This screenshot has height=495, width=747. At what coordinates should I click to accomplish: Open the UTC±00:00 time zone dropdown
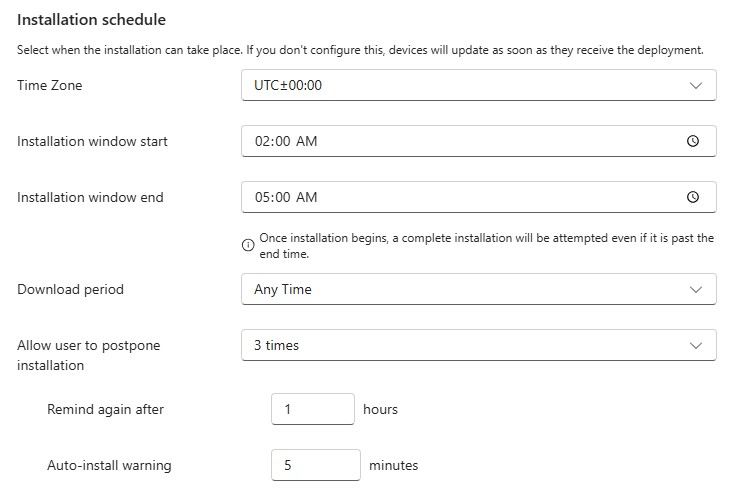[x=479, y=85]
